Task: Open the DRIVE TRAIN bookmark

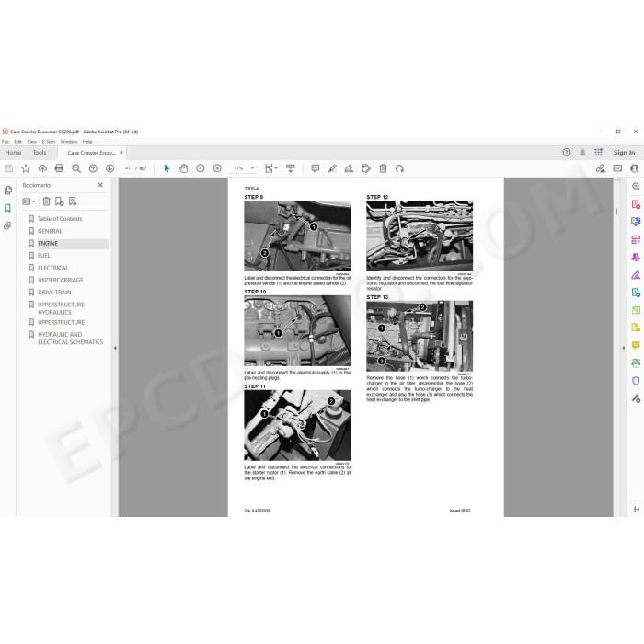Action: point(54,293)
